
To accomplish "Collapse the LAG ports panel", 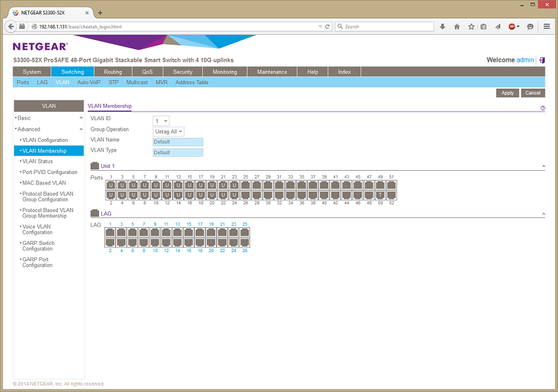I will [544, 214].
